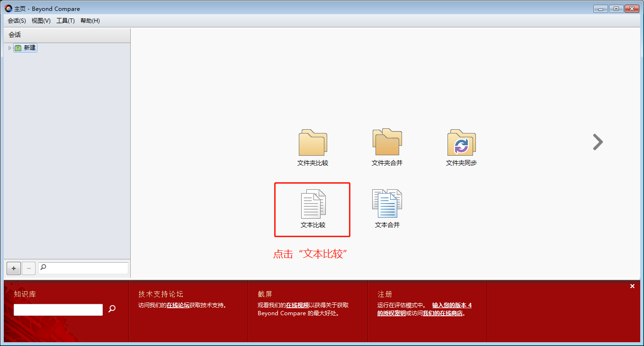Remove session with the minus button
Image resolution: width=644 pixels, height=346 pixels.
click(x=29, y=268)
